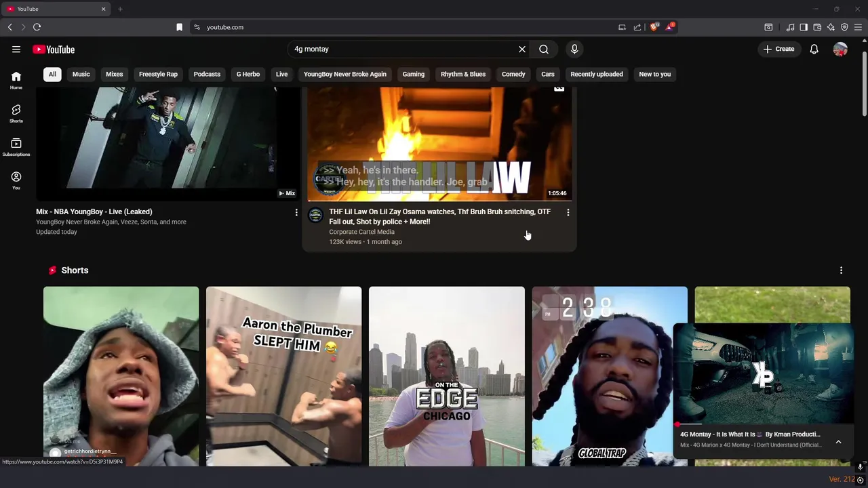Filter by YoungBoy Never Broke Again chip
The image size is (868, 488).
(x=345, y=74)
